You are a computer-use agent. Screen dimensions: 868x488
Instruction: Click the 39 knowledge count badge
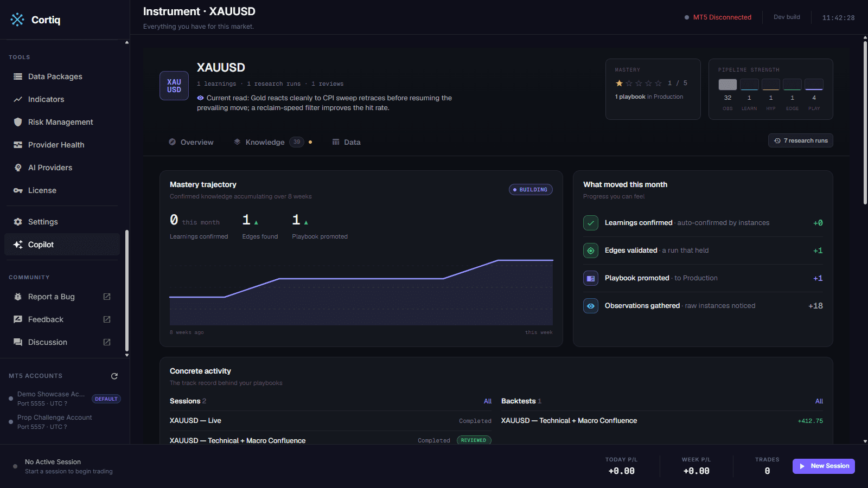(x=297, y=142)
